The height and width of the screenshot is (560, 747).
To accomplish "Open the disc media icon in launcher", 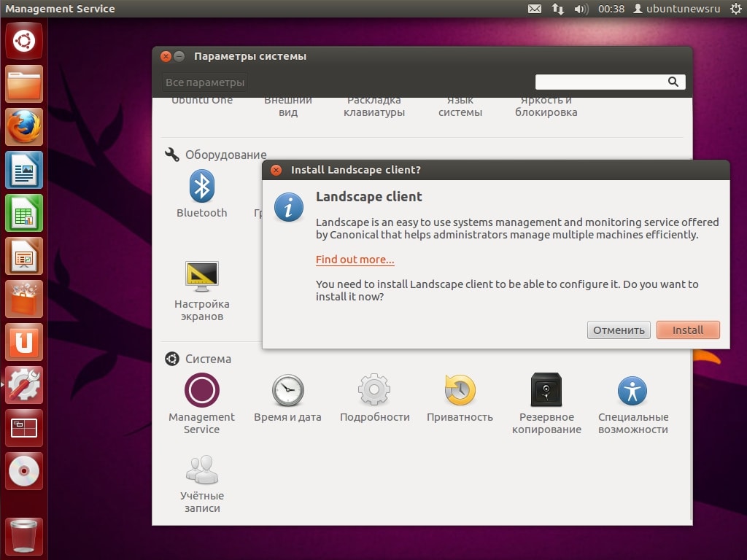I will (24, 471).
